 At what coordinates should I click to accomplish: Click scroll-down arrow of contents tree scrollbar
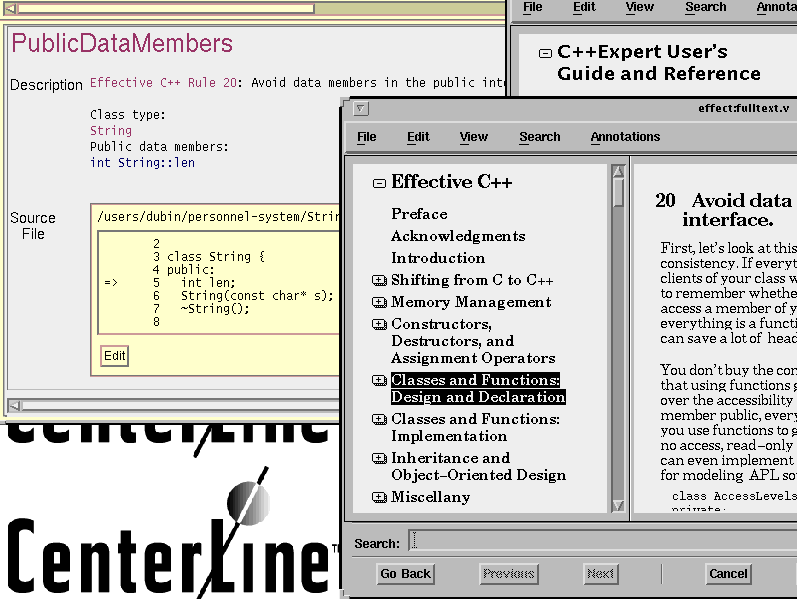click(x=618, y=505)
